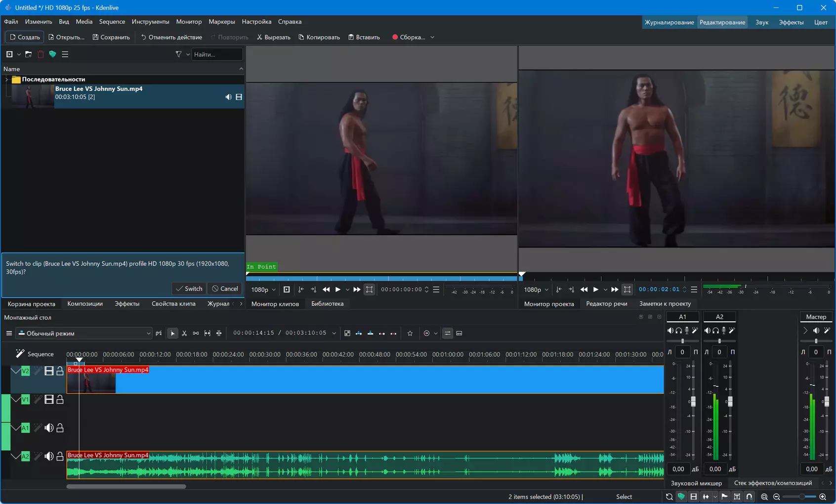Image resolution: width=836 pixels, height=504 pixels.
Task: Click zoom in magnifier in status bar
Action: coord(823,497)
